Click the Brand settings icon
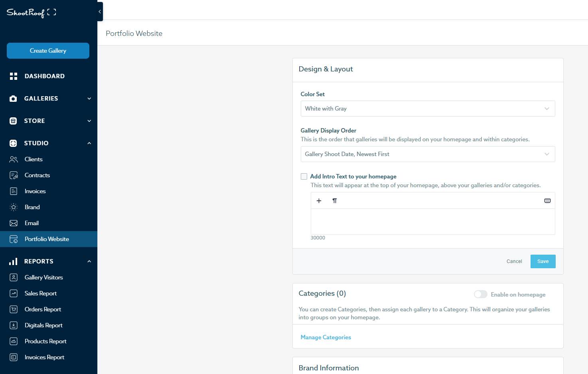Viewport: 588px width, 374px height. tap(14, 207)
